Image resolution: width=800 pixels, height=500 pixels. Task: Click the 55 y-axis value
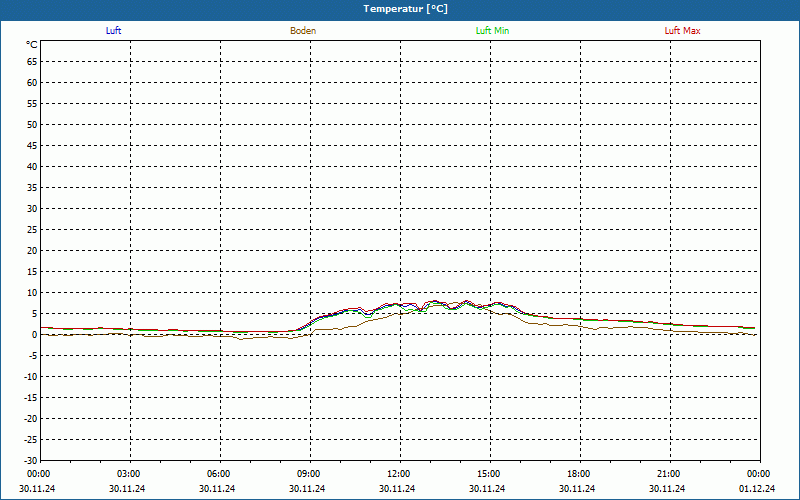pos(32,104)
